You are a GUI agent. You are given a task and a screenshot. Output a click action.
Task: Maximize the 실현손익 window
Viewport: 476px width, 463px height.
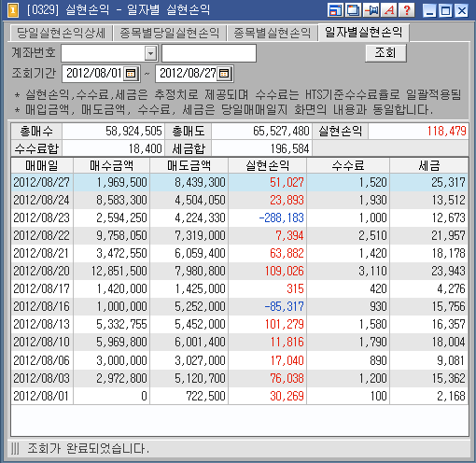pyautogui.click(x=445, y=11)
